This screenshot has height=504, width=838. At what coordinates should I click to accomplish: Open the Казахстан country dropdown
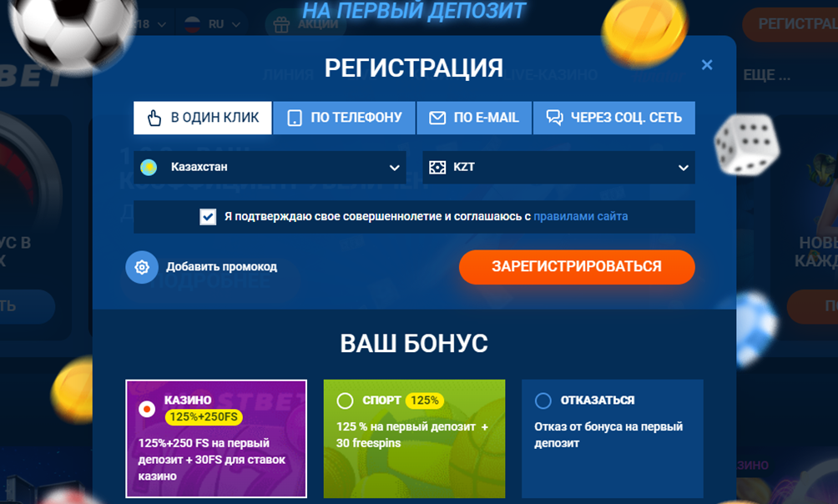point(270,167)
